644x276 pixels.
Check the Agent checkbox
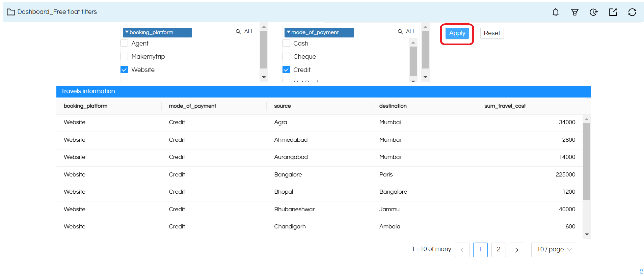[124, 43]
